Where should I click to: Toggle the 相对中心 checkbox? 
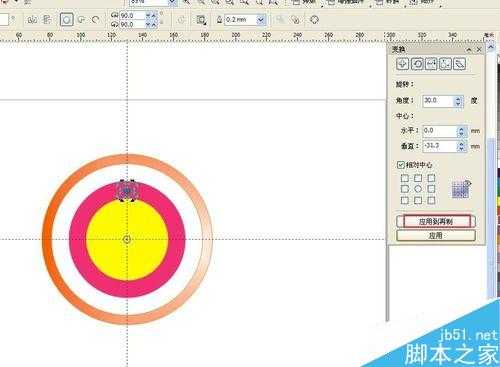click(x=401, y=165)
